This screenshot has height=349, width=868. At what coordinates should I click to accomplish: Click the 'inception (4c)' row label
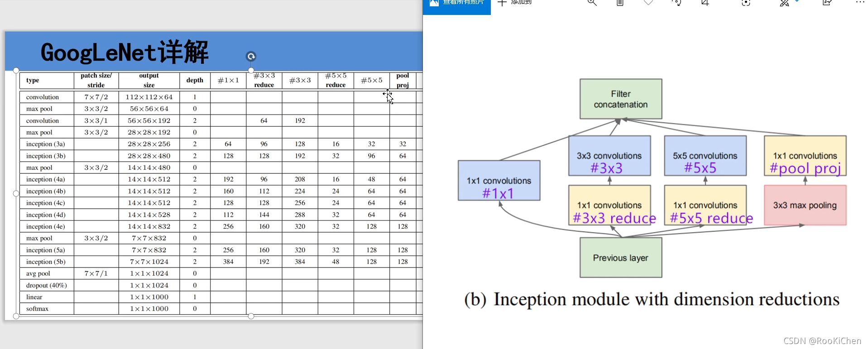tap(46, 203)
